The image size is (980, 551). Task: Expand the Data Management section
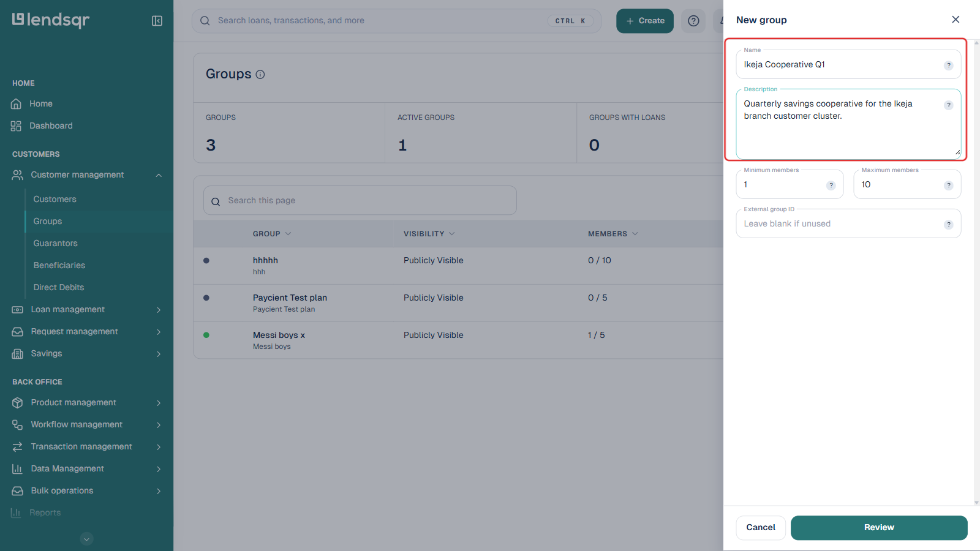tap(159, 469)
